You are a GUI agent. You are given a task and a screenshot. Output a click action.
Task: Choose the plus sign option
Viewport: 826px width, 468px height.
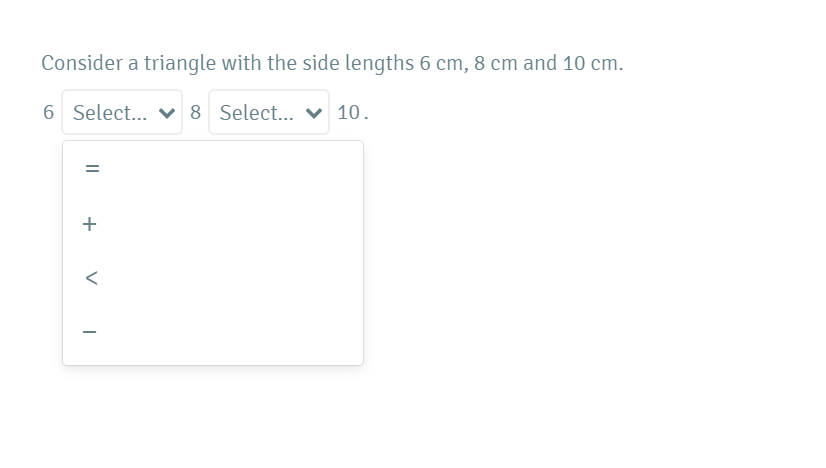(x=90, y=224)
